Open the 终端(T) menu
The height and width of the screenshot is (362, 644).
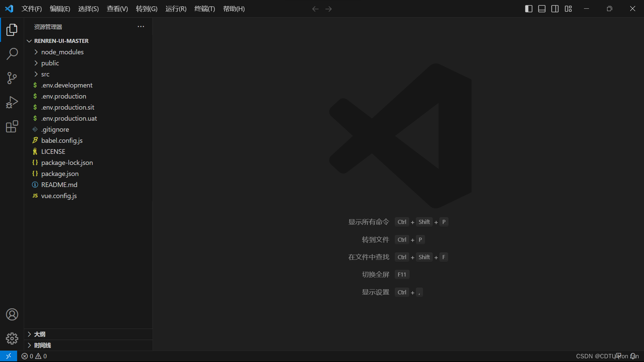click(x=205, y=9)
